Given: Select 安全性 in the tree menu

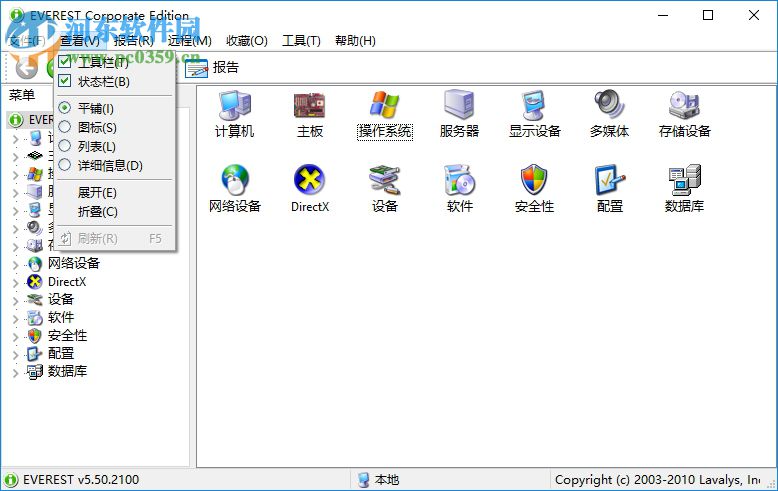Looking at the screenshot, I should coord(67,335).
